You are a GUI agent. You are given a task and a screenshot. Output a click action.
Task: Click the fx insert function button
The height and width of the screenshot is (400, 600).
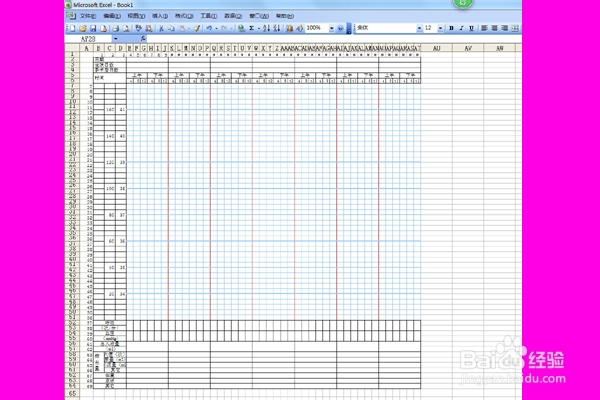(143, 39)
